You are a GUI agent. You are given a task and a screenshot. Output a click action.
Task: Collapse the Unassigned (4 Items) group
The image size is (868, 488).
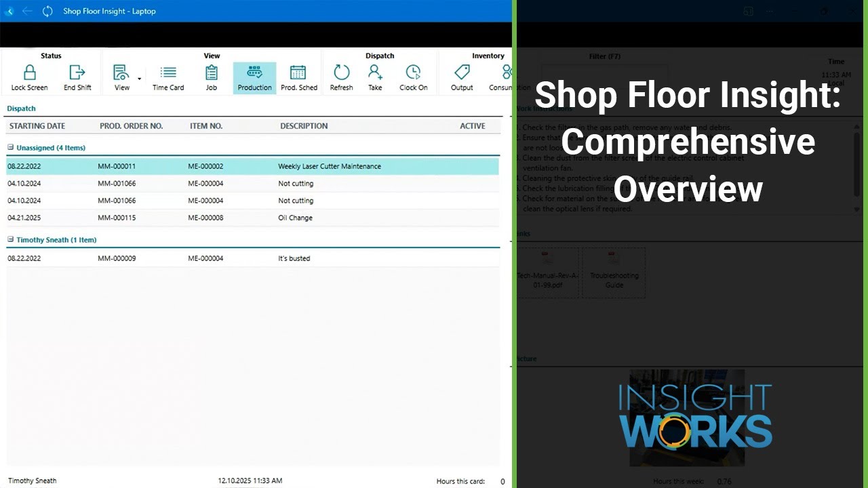point(11,147)
